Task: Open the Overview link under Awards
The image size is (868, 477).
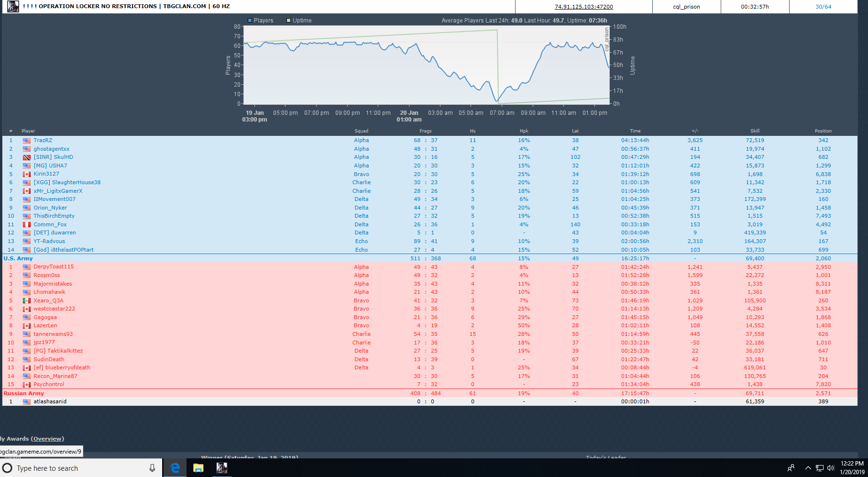Action: click(x=47, y=439)
